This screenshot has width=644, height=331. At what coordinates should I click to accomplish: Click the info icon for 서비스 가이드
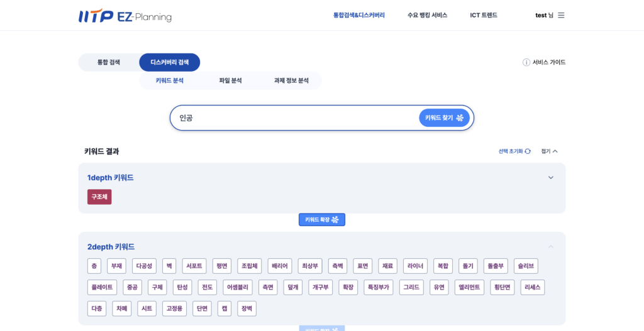click(x=526, y=62)
